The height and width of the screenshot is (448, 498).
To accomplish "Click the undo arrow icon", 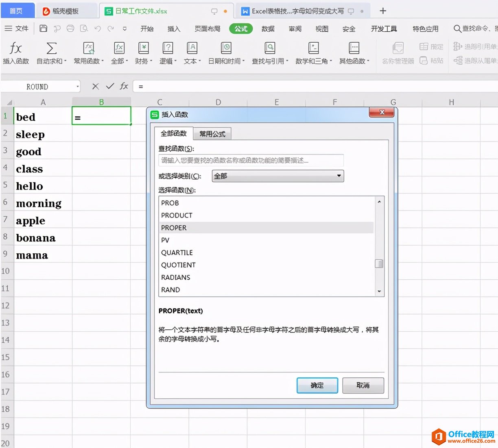I will click(98, 28).
